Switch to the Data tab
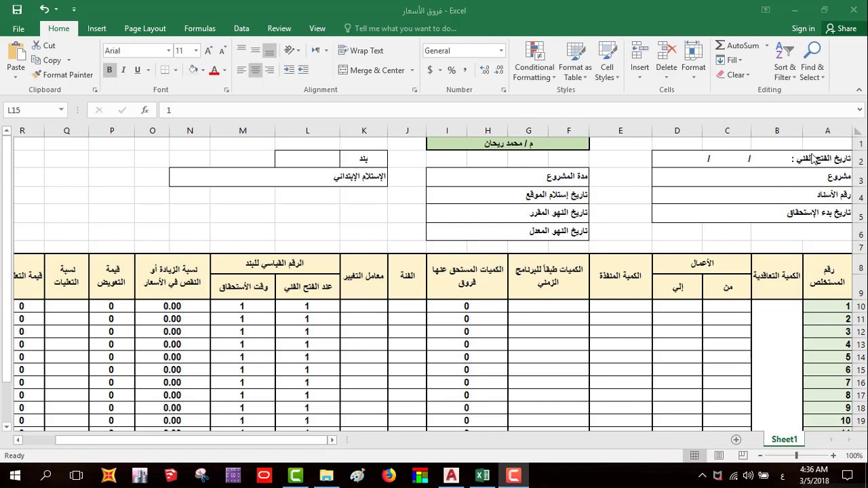 coord(241,28)
